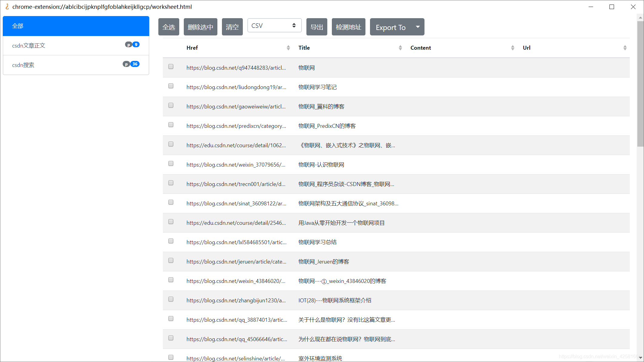644x362 pixels.
Task: Open the CSV format dropdown
Action: coord(274,25)
